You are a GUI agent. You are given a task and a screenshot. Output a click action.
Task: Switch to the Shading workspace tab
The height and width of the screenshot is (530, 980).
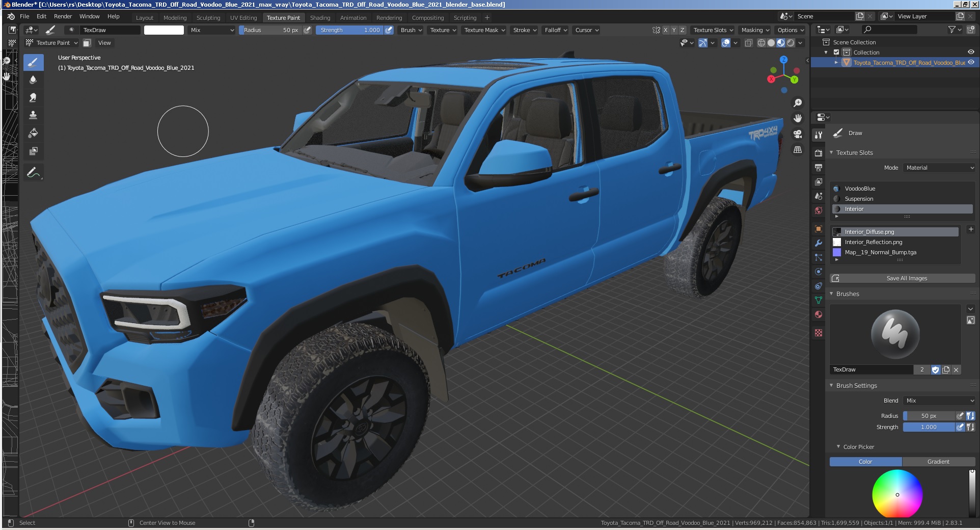point(320,17)
